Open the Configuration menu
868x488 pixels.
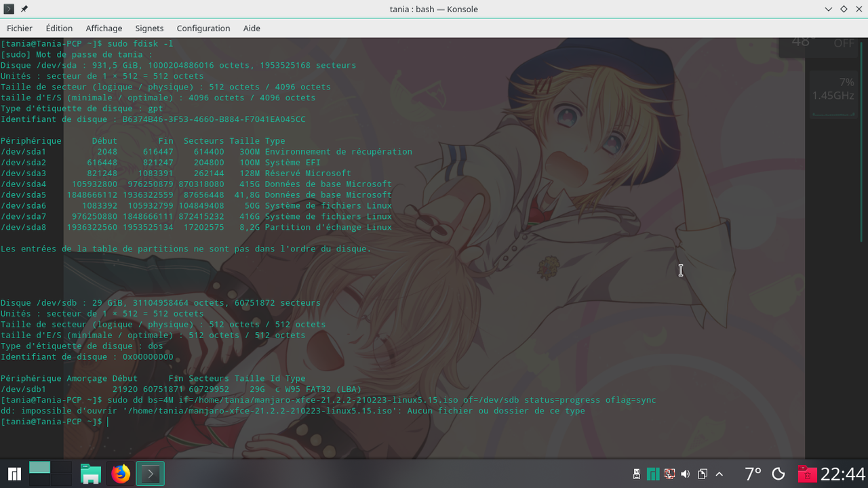pyautogui.click(x=203, y=28)
